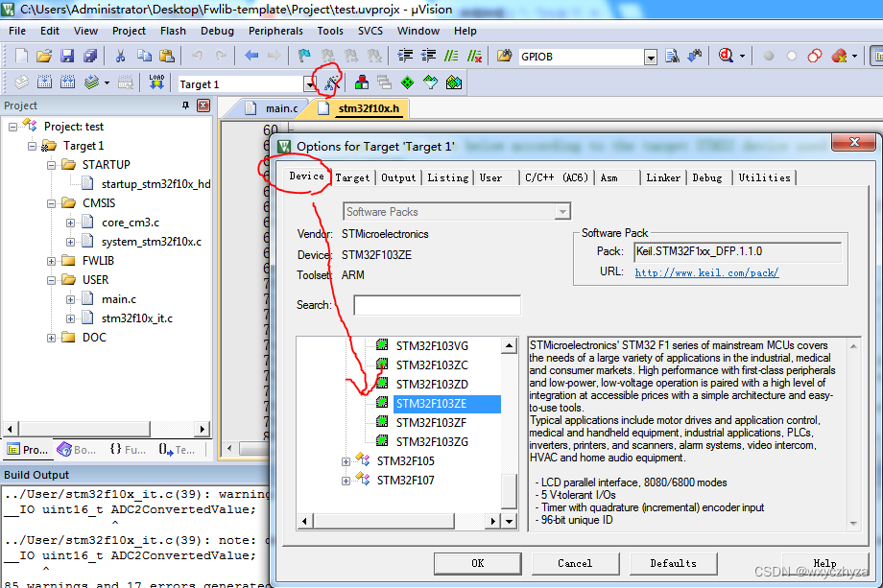Click the Defaults button
Image resolution: width=883 pixels, height=588 pixels.
tap(673, 563)
